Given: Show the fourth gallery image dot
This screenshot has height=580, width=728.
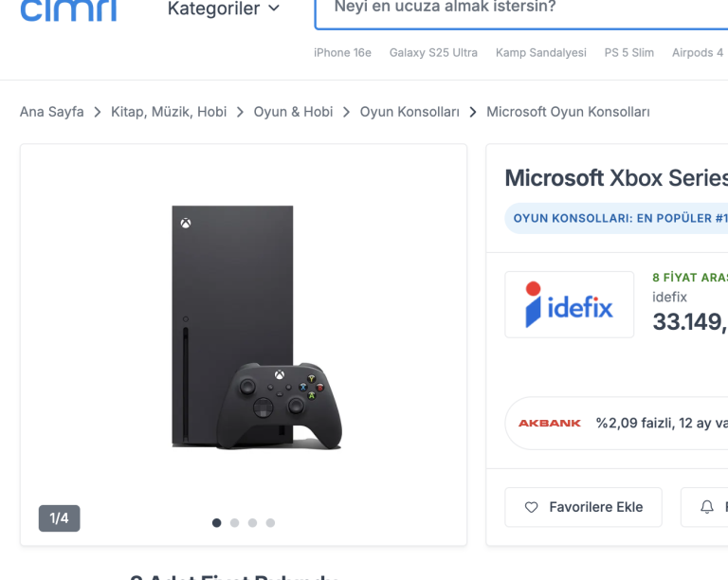Looking at the screenshot, I should coord(270,523).
